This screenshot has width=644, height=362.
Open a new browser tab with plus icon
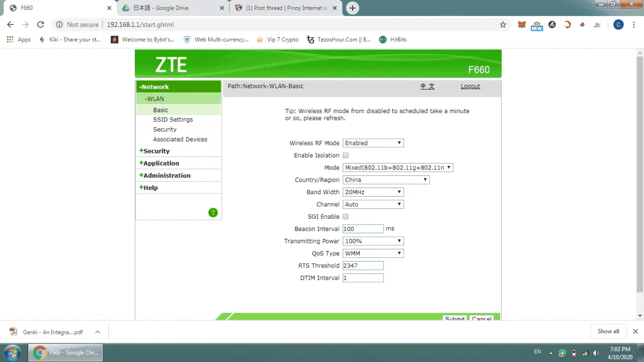[x=353, y=8]
